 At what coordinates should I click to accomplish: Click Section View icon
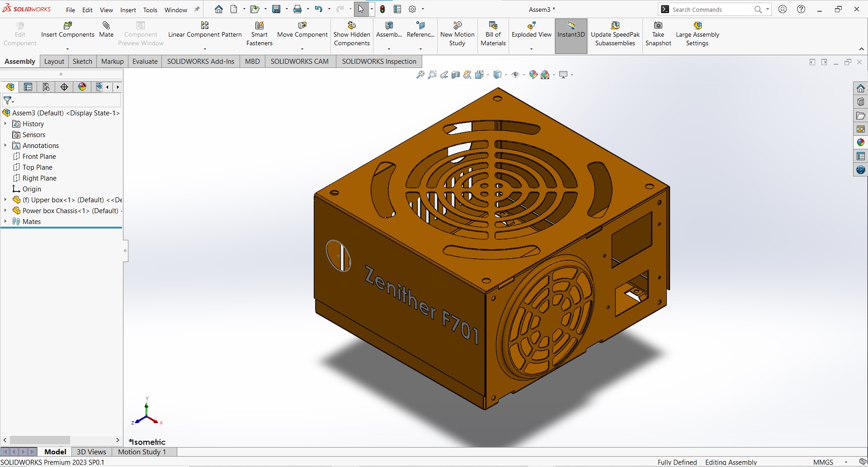(x=456, y=75)
